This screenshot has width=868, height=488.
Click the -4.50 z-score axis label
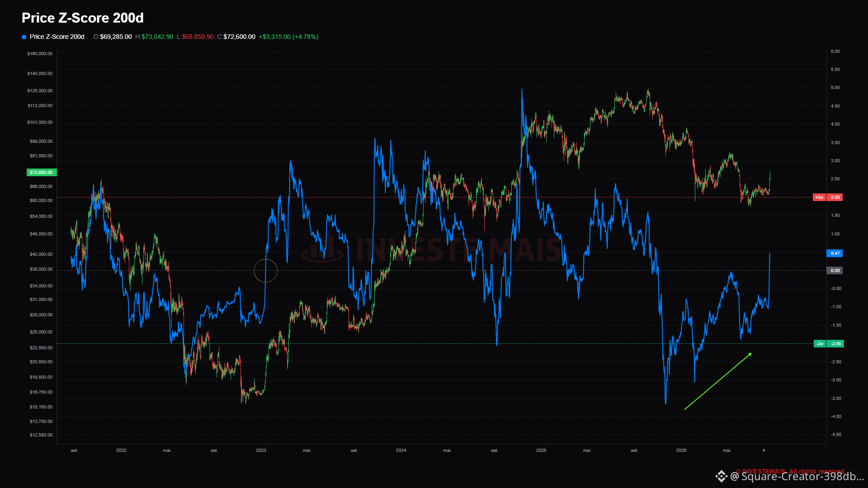click(x=836, y=435)
